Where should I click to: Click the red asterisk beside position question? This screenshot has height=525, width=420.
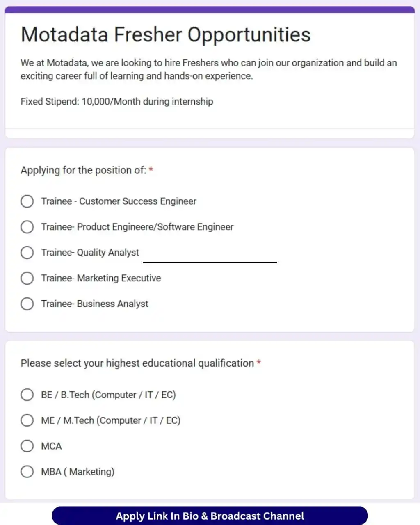click(x=151, y=169)
